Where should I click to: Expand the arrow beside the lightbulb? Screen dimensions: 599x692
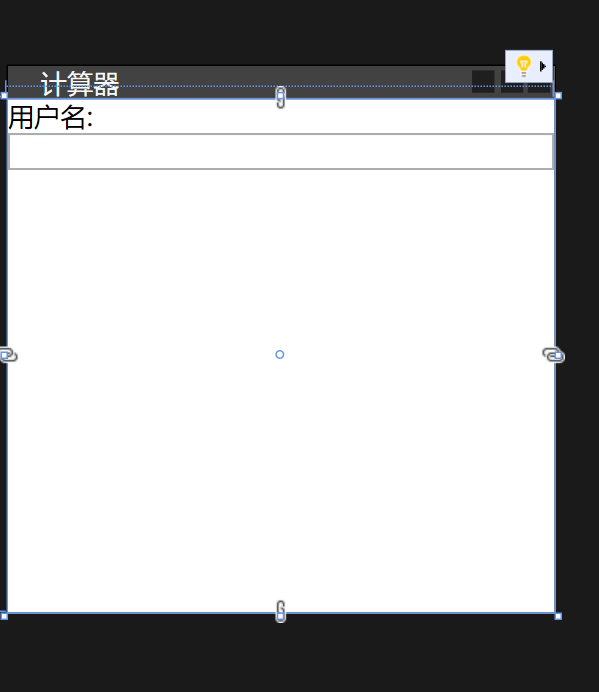pyautogui.click(x=543, y=67)
